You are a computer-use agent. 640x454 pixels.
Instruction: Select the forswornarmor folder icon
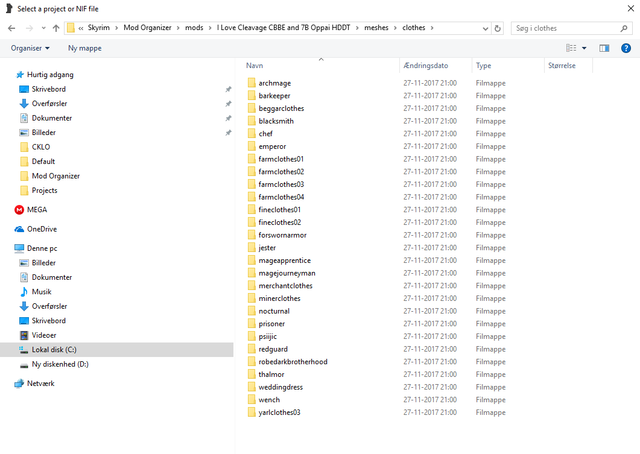point(251,235)
